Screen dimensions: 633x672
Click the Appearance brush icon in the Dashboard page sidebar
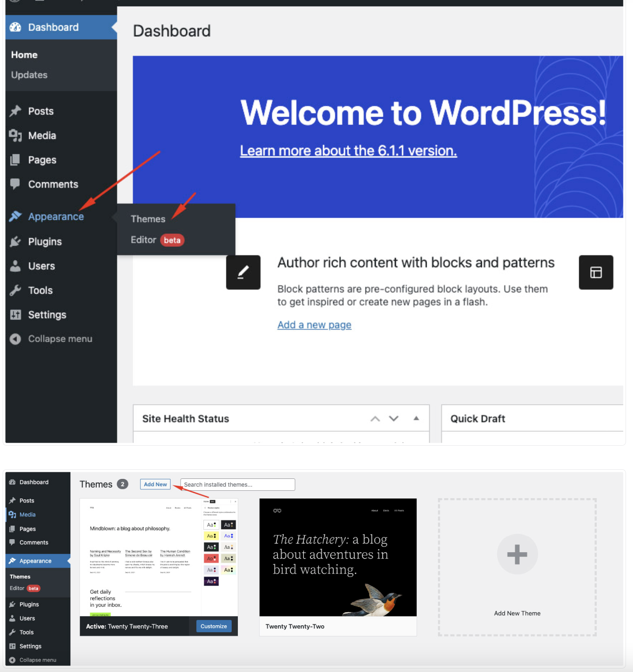click(15, 216)
